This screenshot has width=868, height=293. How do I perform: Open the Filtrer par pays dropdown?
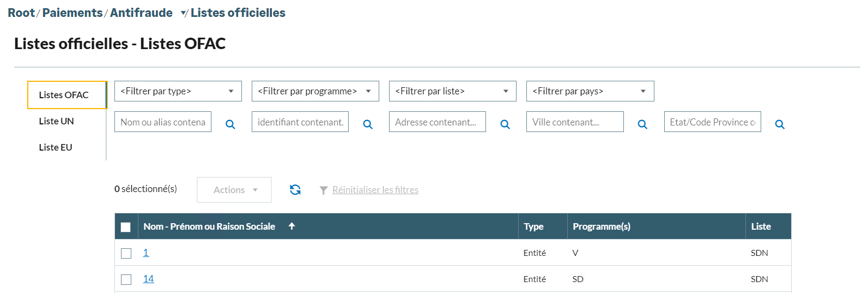tap(590, 91)
